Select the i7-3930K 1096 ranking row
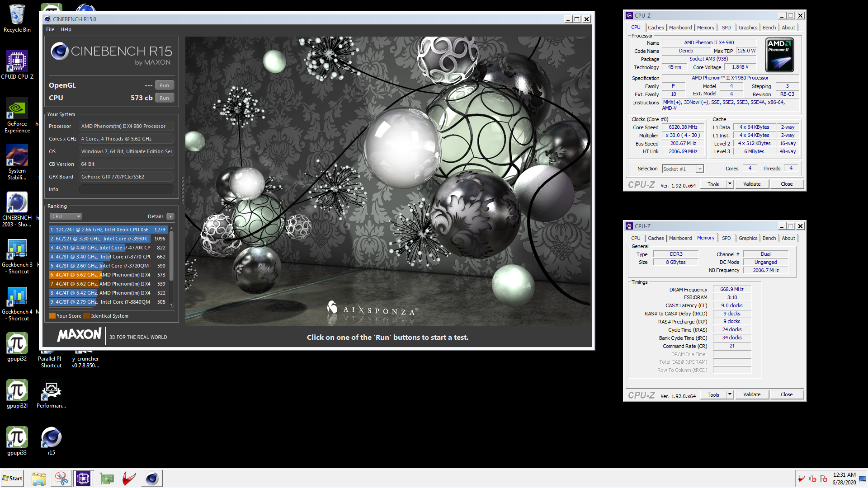Screen dimensions: 868x488 pyautogui.click(x=108, y=239)
